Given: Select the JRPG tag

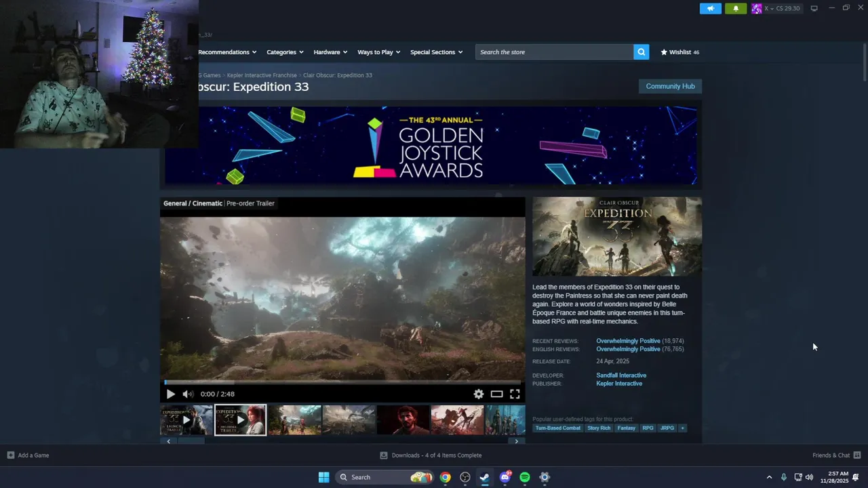Looking at the screenshot, I should [x=667, y=428].
